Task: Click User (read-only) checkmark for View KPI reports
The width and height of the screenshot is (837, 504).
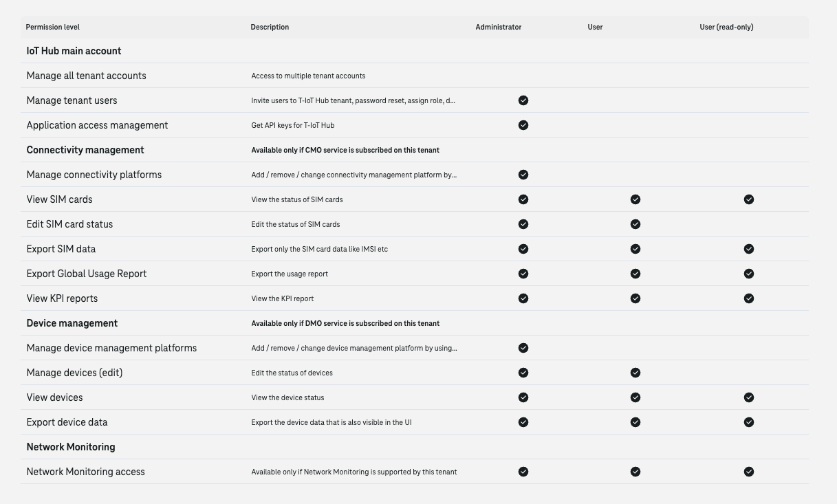Action: pos(749,298)
